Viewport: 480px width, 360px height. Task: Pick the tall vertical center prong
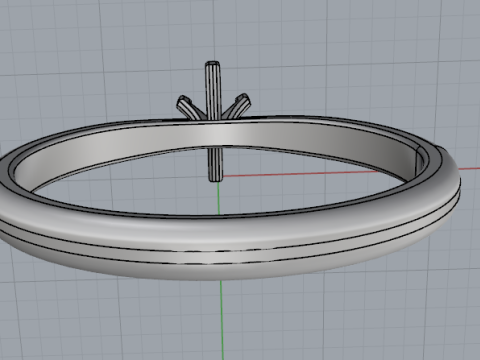pos(213,92)
